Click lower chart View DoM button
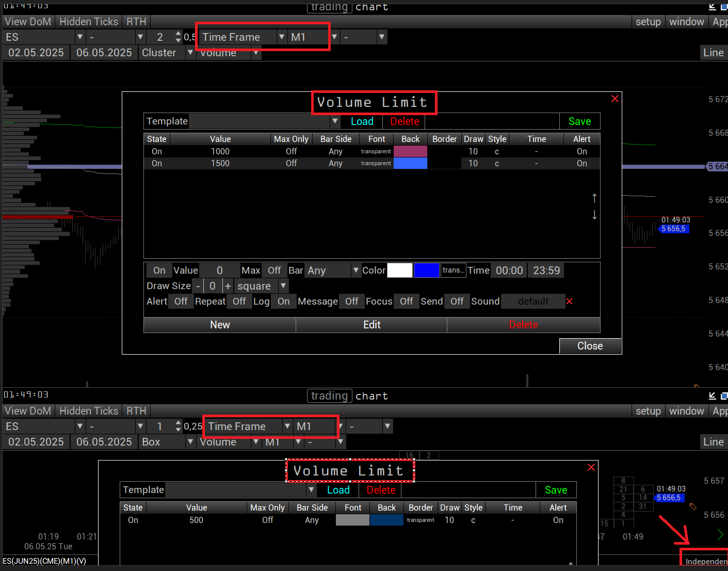The width and height of the screenshot is (728, 571). 28,410
